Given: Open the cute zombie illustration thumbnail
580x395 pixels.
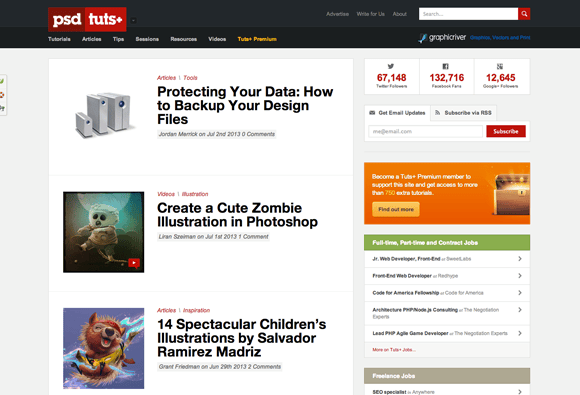Looking at the screenshot, I should click(x=104, y=232).
